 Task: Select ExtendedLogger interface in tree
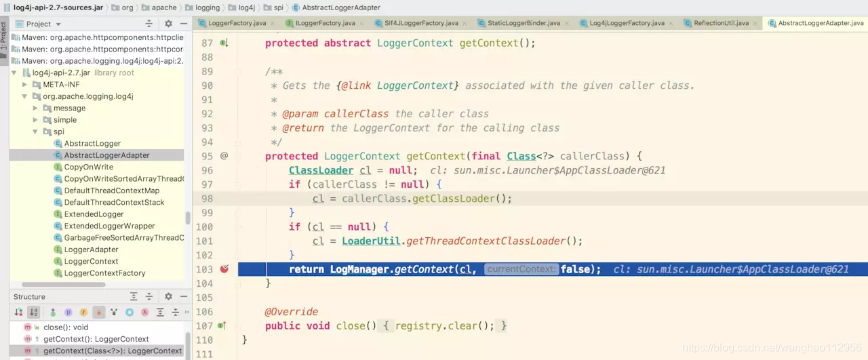88,214
